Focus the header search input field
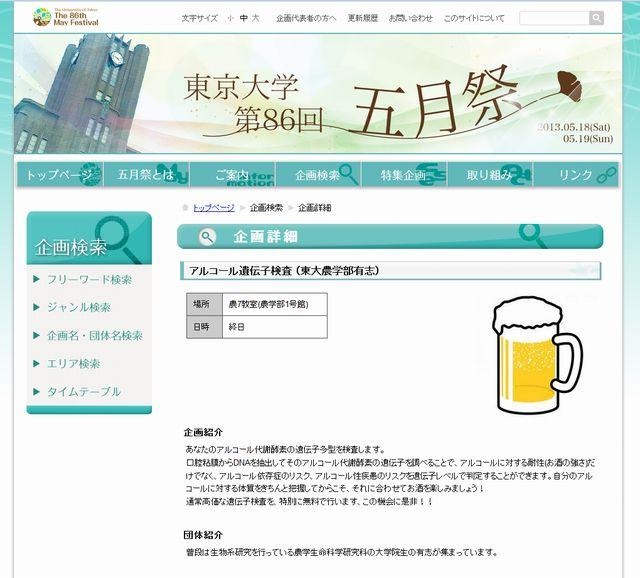The image size is (640, 578). [x=554, y=18]
